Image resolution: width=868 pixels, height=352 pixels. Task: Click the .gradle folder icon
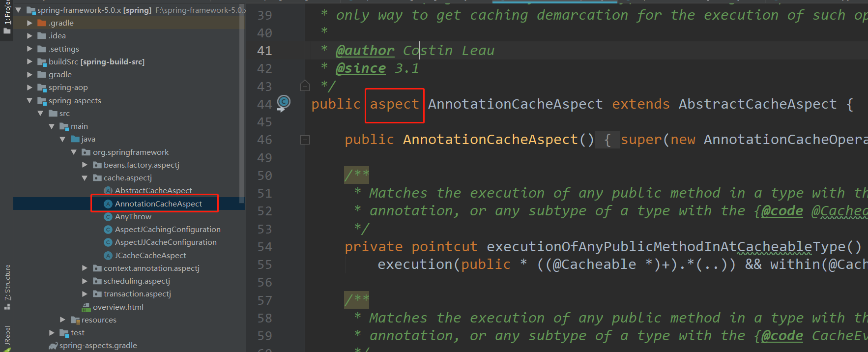click(x=42, y=23)
